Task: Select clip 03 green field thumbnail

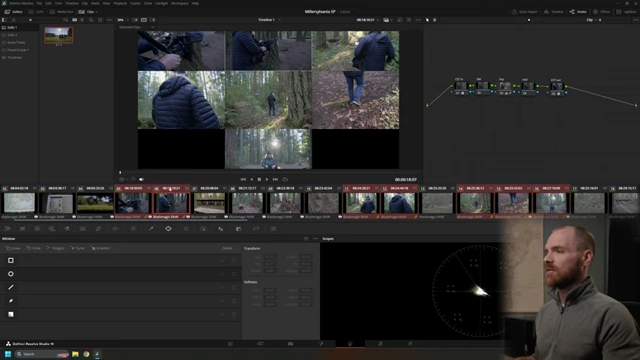Action: click(95, 203)
